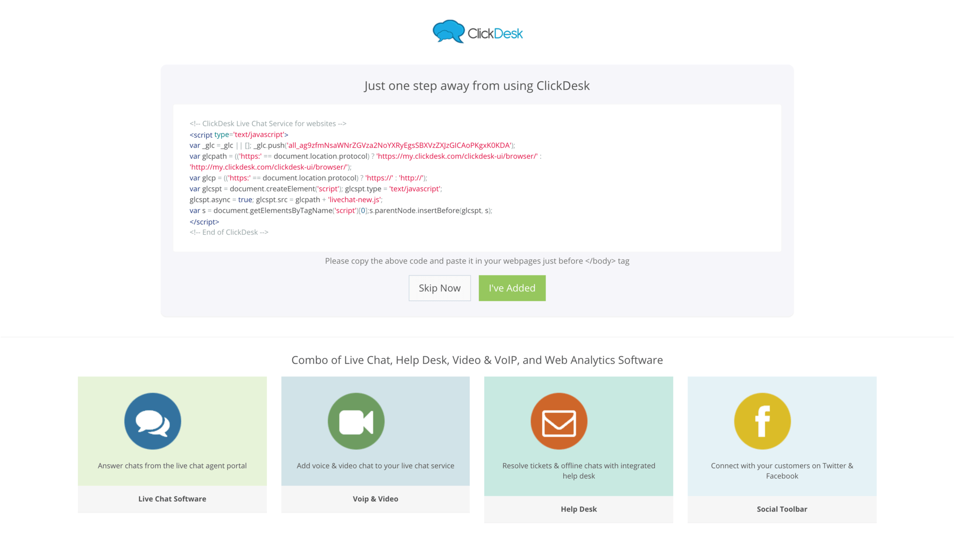
Task: Click the 'Combo of Live Chat' heading
Action: tap(477, 360)
